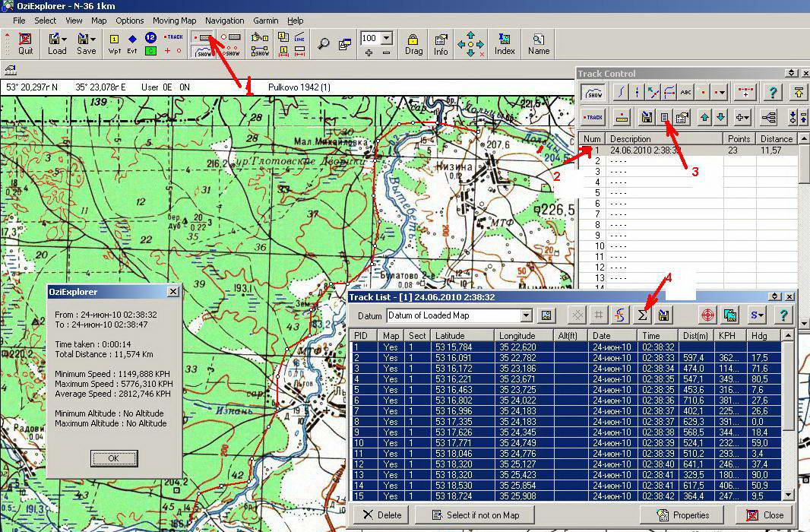
Task: Click the zoom out minus button
Action: click(x=386, y=52)
